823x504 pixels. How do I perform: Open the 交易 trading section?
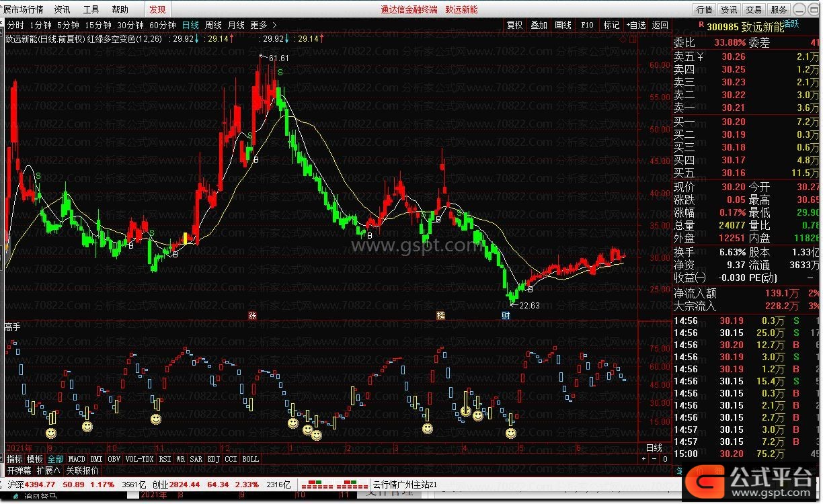(x=754, y=9)
